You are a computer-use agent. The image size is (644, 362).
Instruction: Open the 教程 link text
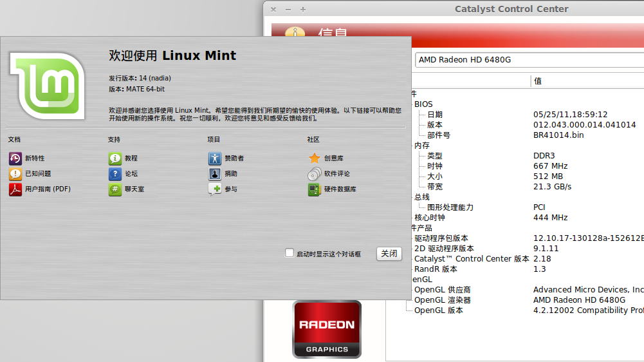pos(131,158)
